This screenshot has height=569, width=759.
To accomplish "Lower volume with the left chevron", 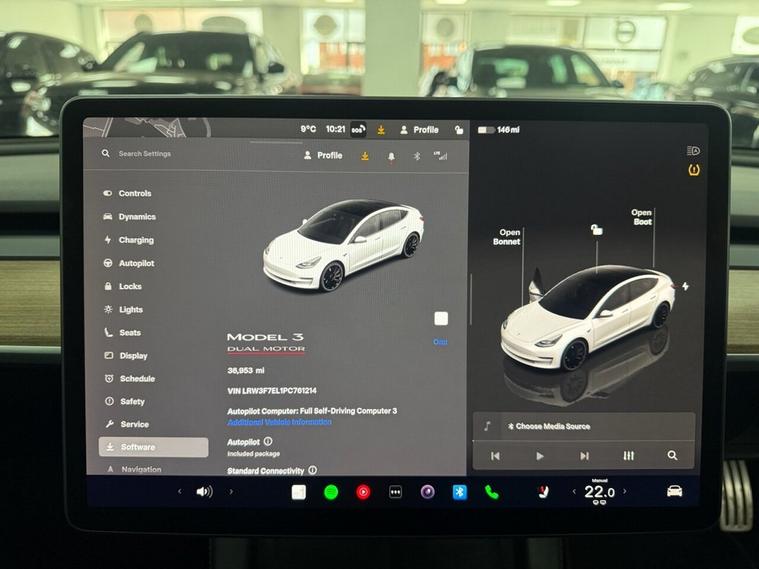I will (x=180, y=492).
